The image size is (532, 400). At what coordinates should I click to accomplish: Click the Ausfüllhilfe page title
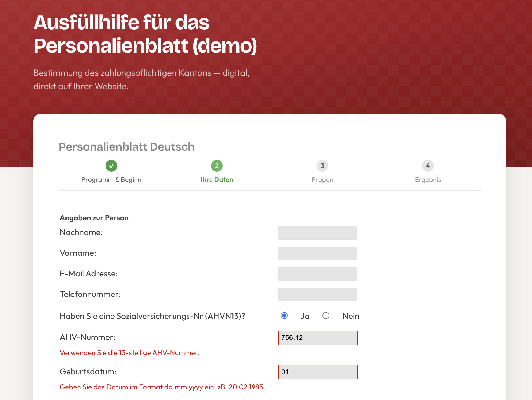[x=145, y=34]
